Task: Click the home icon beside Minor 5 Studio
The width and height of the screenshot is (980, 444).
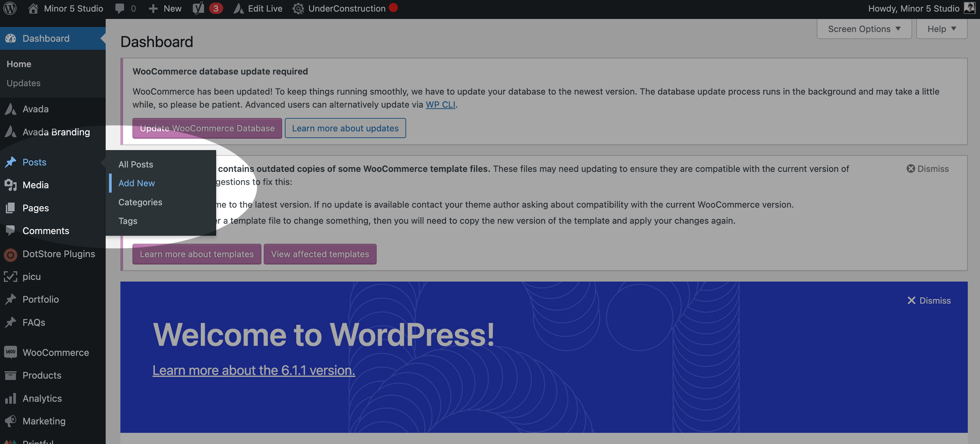Action: tap(33, 8)
